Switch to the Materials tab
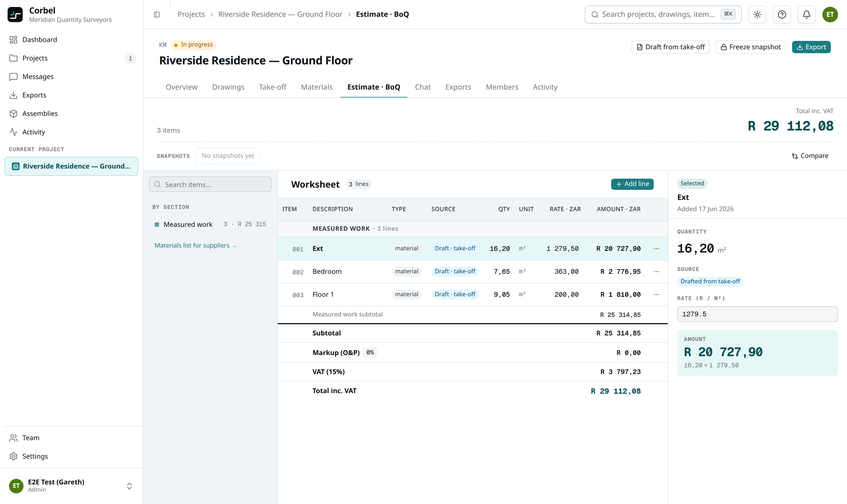Image resolution: width=847 pixels, height=504 pixels. [x=317, y=87]
